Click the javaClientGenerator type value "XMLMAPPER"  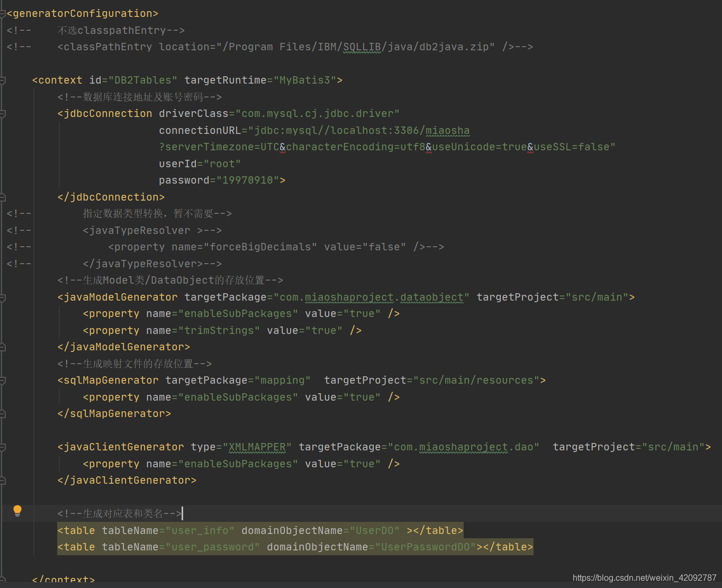point(257,447)
